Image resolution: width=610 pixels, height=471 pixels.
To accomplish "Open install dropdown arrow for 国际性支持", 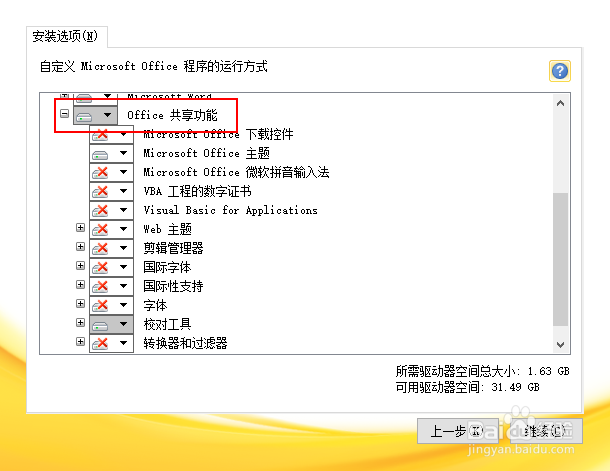I will pos(124,286).
